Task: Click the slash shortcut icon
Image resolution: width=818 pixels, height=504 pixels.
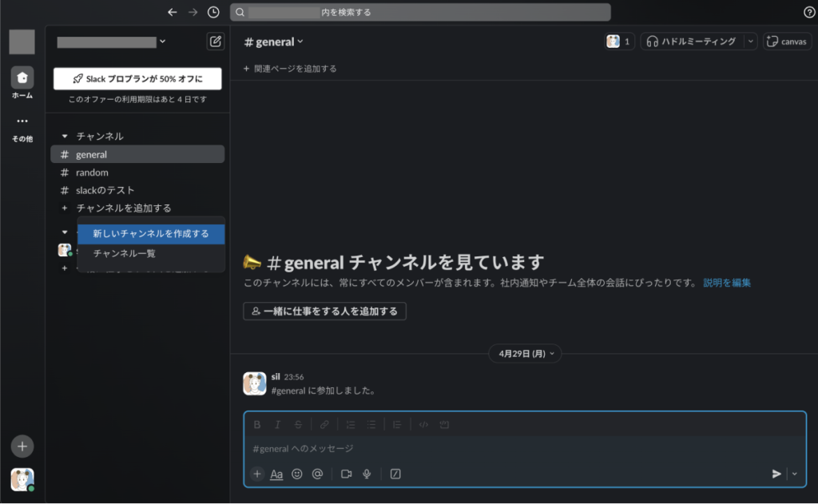Action: click(395, 474)
